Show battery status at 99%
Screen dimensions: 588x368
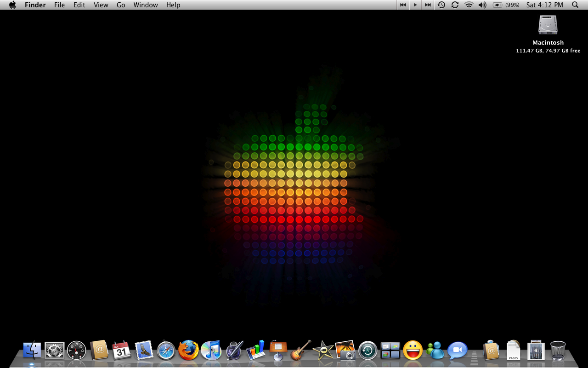(506, 5)
